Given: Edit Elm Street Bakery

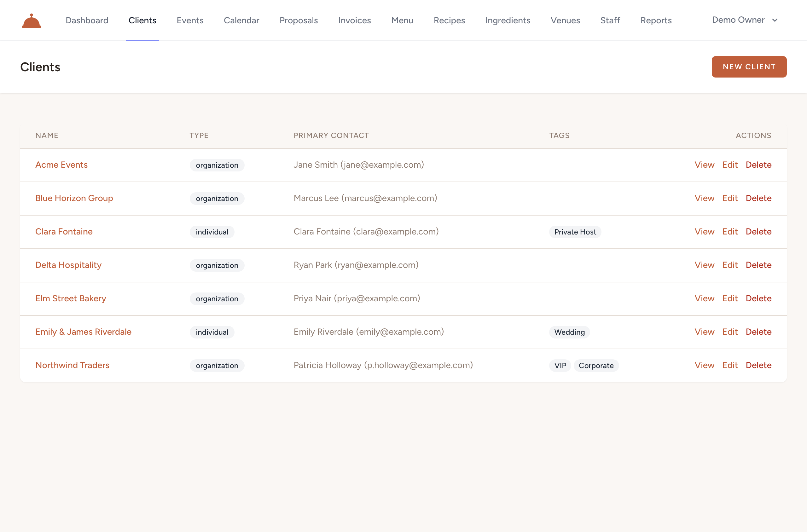Looking at the screenshot, I should click(730, 298).
